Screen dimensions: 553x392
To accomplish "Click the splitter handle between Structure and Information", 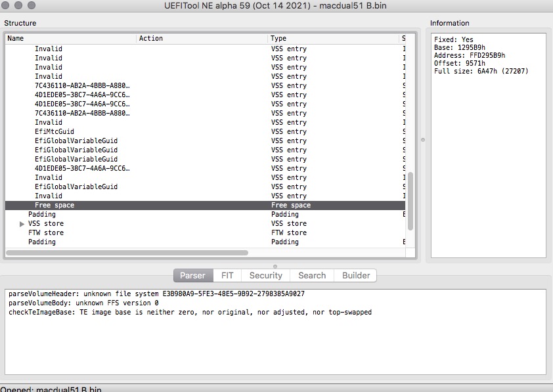I will [423, 140].
